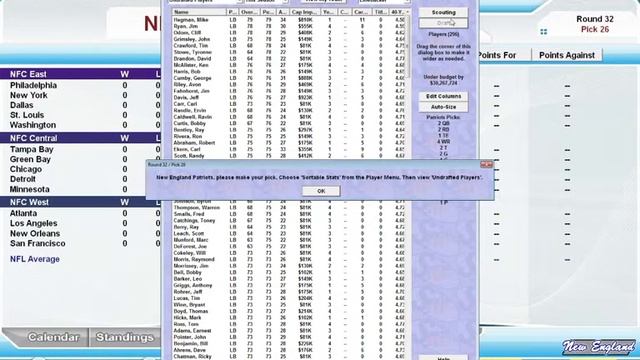Select player Abraham, Robert
640x360 pixels.
coord(193,143)
